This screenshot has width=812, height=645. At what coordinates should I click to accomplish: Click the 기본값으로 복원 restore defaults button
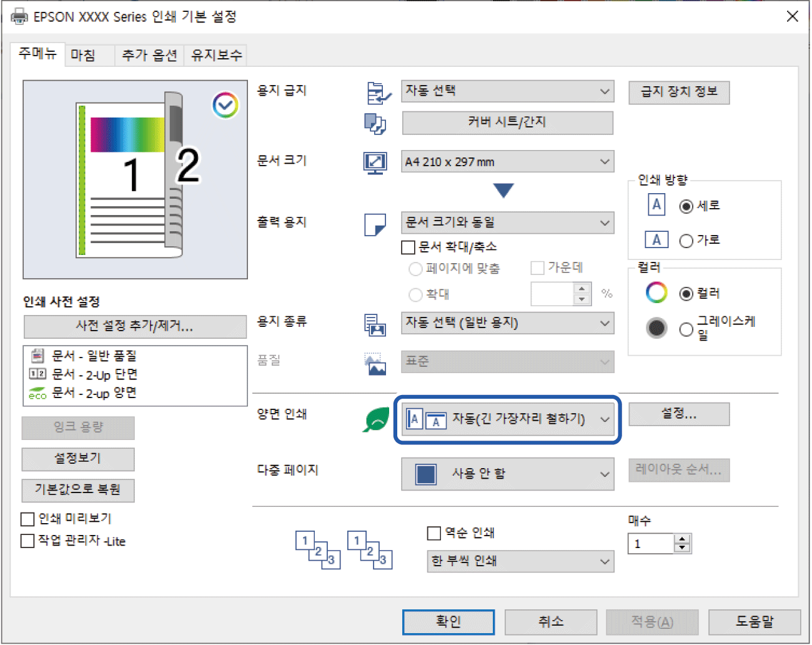click(78, 489)
